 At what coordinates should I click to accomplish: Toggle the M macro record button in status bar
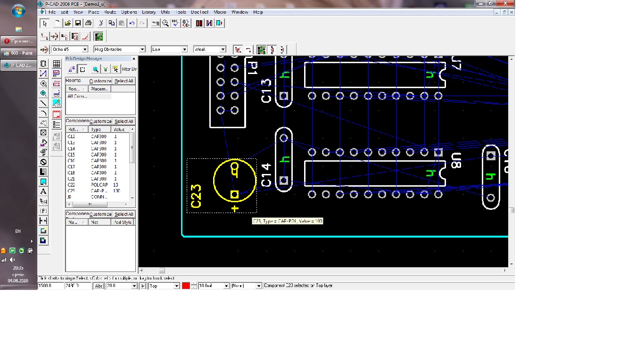click(x=143, y=286)
